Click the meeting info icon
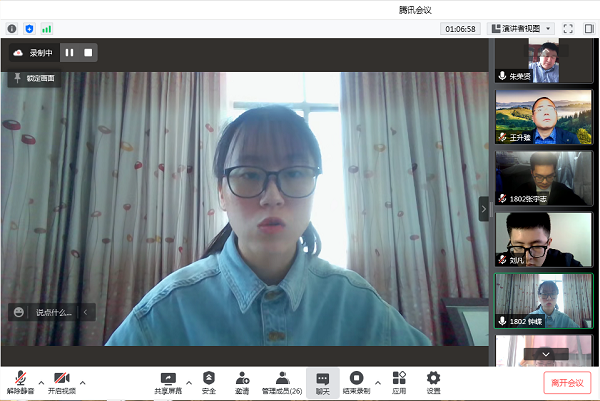Screen dimensions: 600x401 click(12, 29)
